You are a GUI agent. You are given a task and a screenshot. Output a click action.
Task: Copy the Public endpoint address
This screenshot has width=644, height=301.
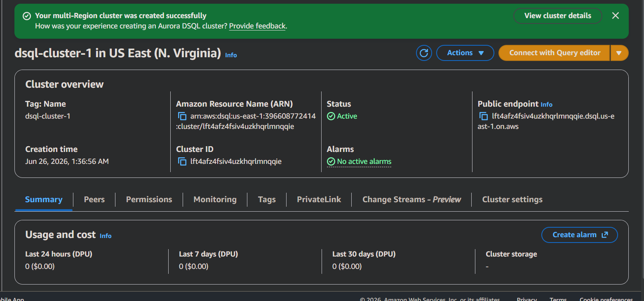point(484,116)
